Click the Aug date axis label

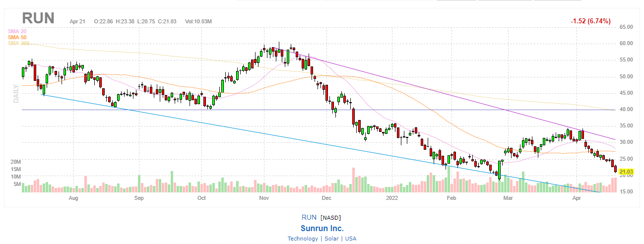(73, 198)
